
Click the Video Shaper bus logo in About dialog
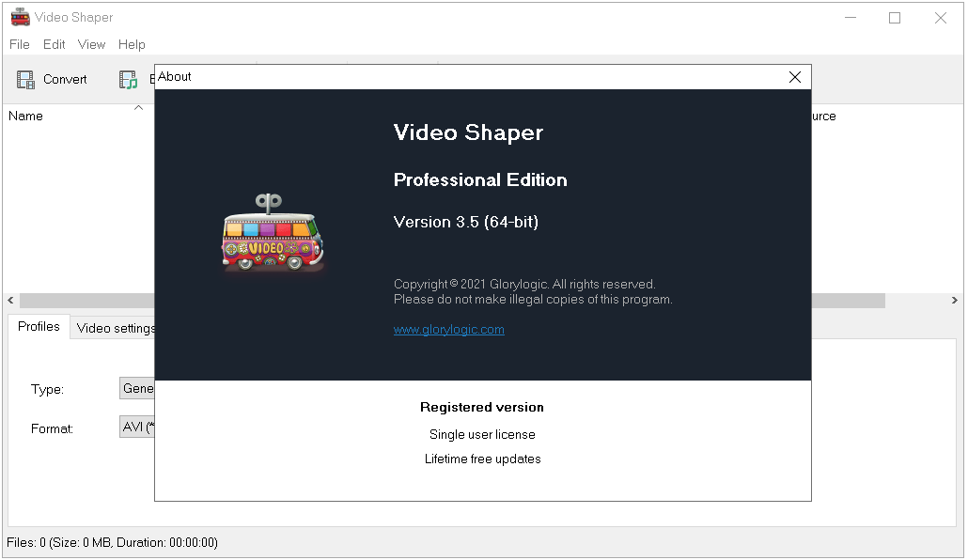[273, 233]
